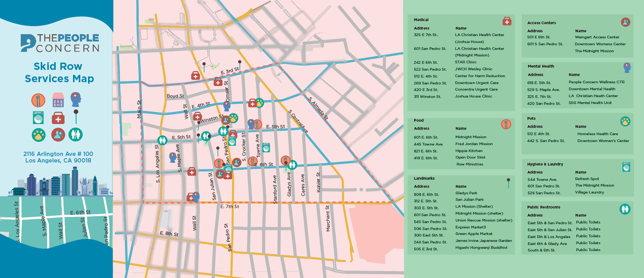The height and width of the screenshot is (278, 644).
Task: Click the "Hygiene & Laundry" section heading
Action: pyautogui.click(x=545, y=164)
